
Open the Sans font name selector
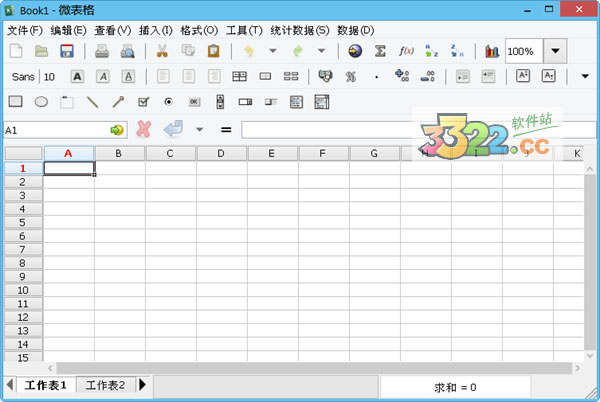coord(23,77)
